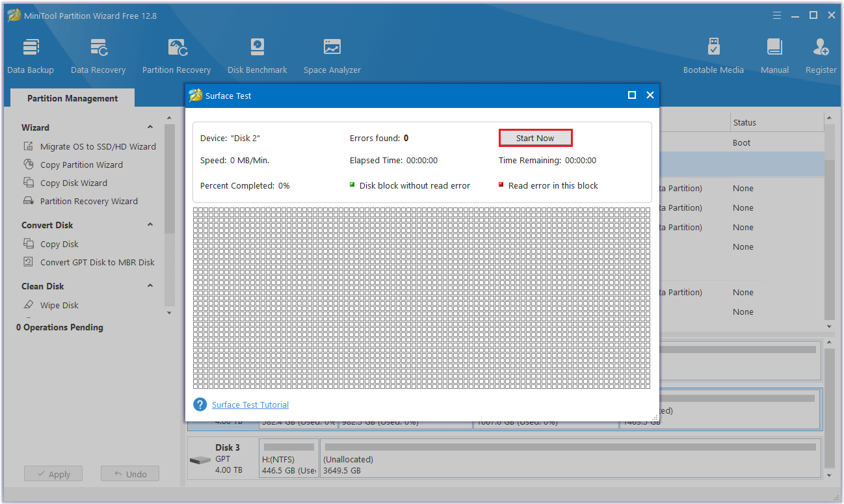Click the Migrate OS to SSD/HD icon
The image size is (844, 504).
tap(29, 146)
